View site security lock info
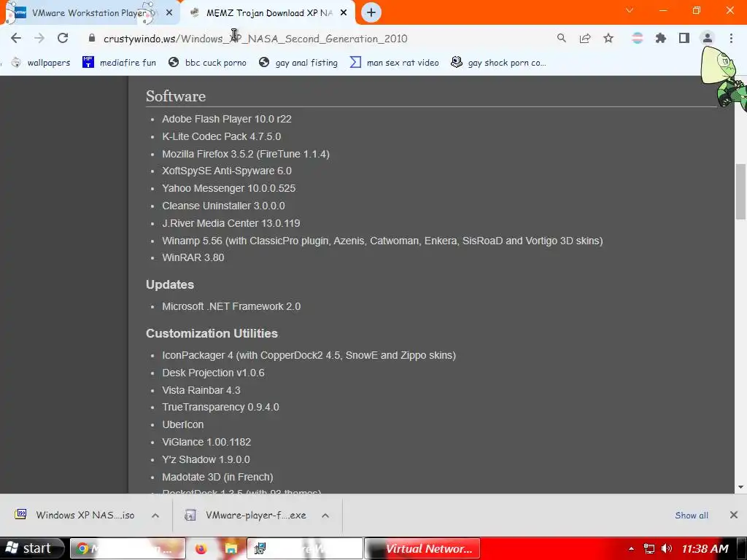 click(x=92, y=38)
